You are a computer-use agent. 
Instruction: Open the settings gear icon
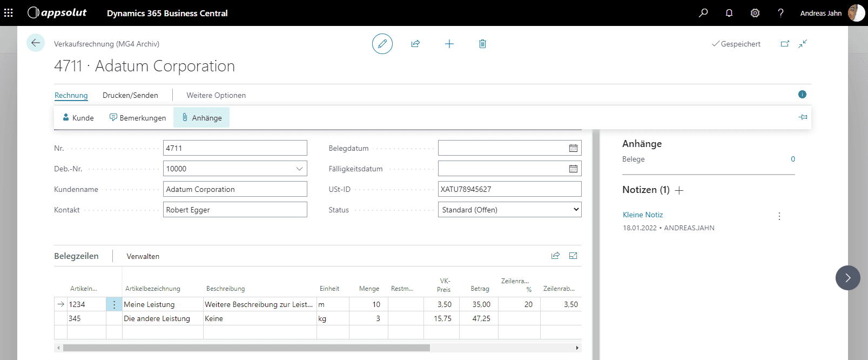(755, 13)
